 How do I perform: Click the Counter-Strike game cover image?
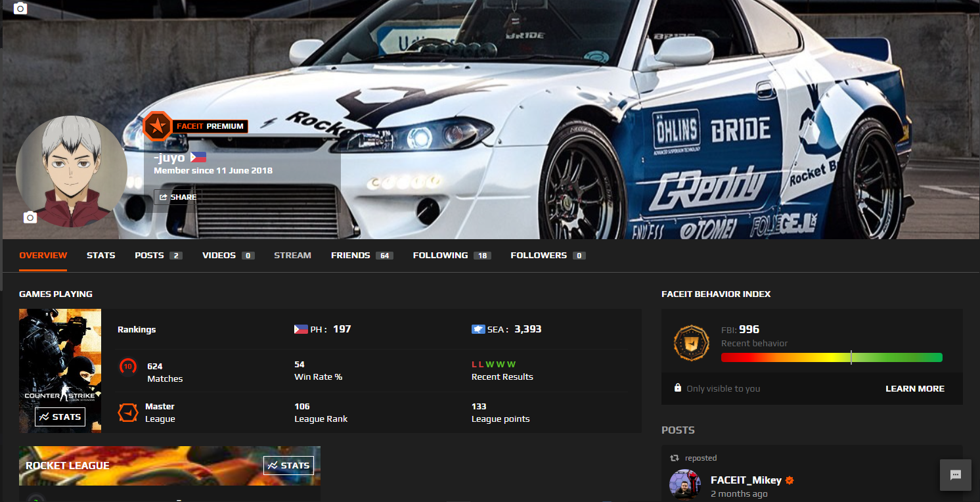pos(60,371)
